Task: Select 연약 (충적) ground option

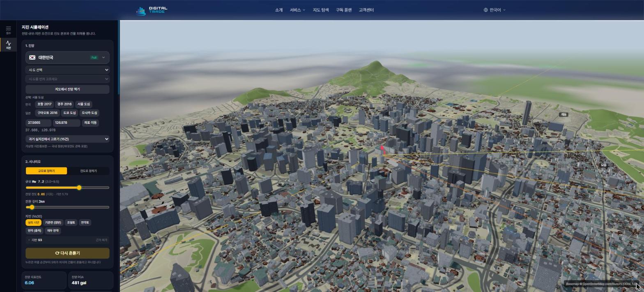Action: tap(34, 231)
